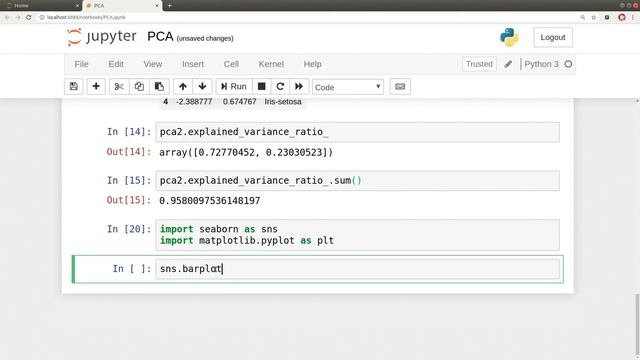The height and width of the screenshot is (360, 640).
Task: Close the PCA browser tab
Action: click(157, 6)
